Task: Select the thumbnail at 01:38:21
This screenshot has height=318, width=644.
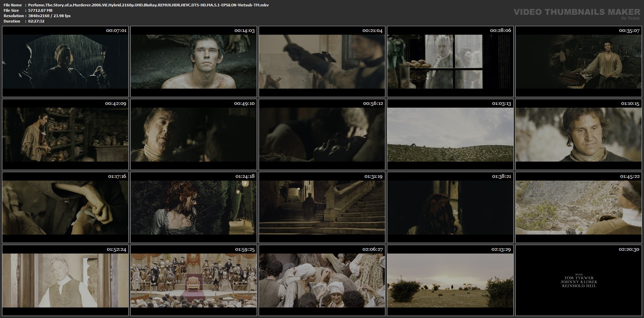Action: 450,207
